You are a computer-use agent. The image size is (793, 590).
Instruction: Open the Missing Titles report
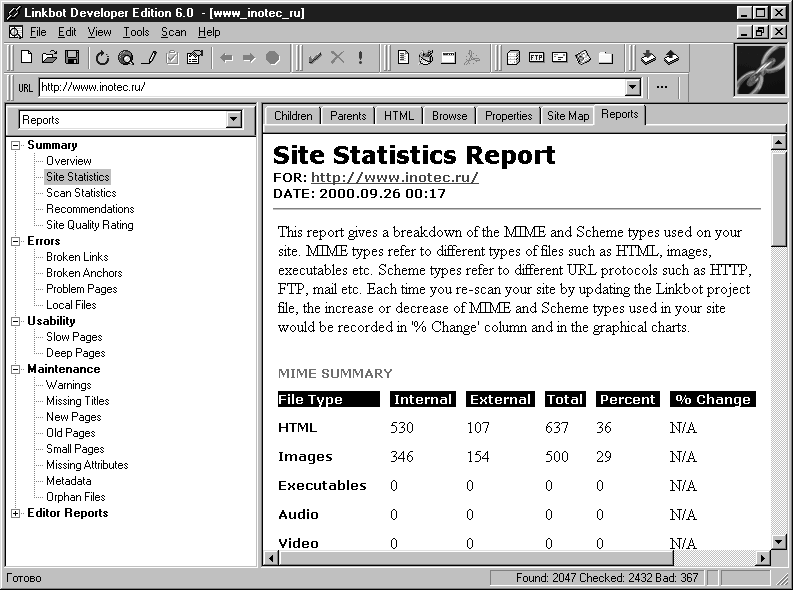(x=77, y=401)
